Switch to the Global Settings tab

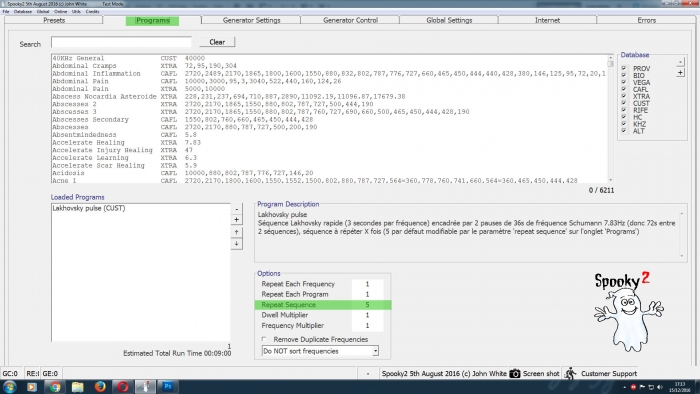point(449,20)
